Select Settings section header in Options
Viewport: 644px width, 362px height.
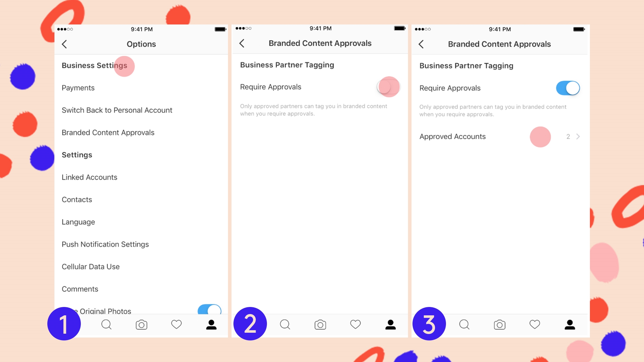[77, 155]
